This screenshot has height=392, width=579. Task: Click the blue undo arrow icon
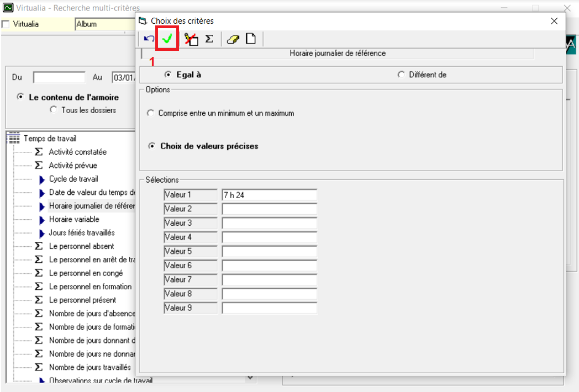click(149, 39)
